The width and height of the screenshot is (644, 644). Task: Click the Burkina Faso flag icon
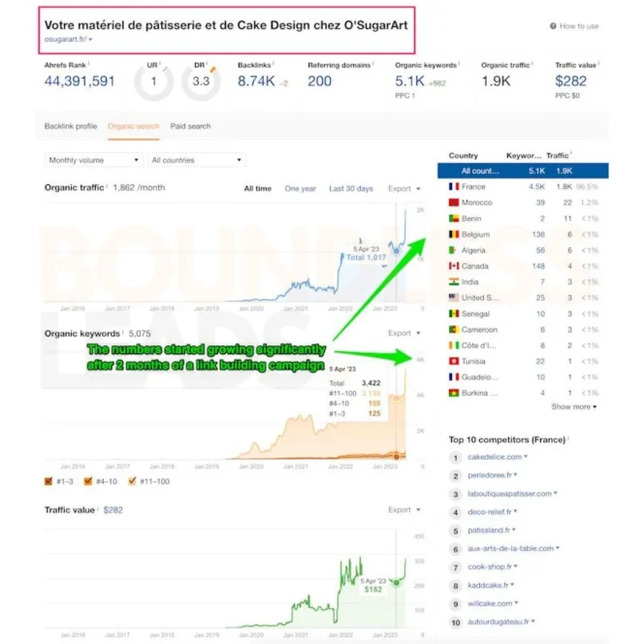pos(454,393)
